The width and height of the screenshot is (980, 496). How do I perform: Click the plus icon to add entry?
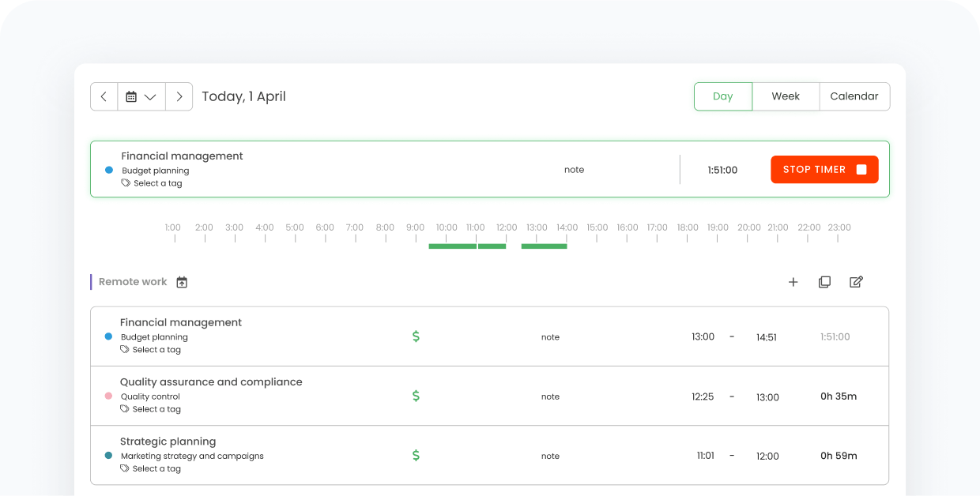793,282
